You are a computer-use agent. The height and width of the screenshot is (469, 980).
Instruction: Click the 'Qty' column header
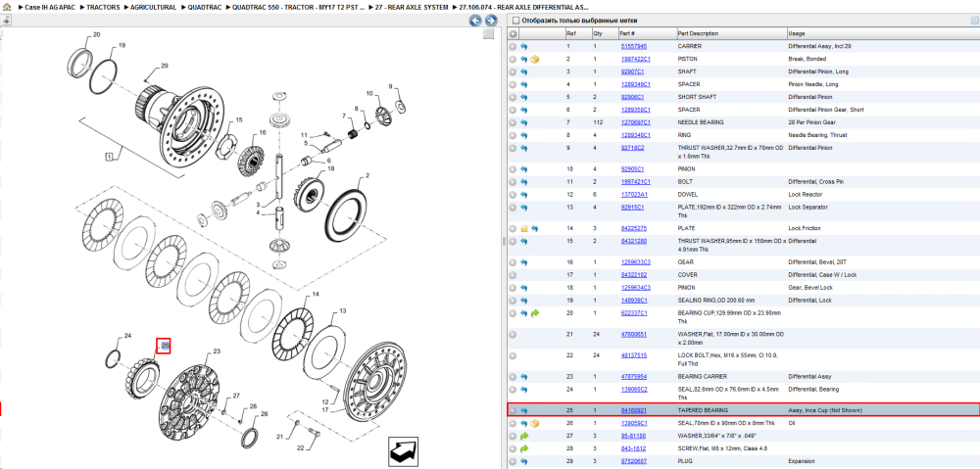coord(605,33)
